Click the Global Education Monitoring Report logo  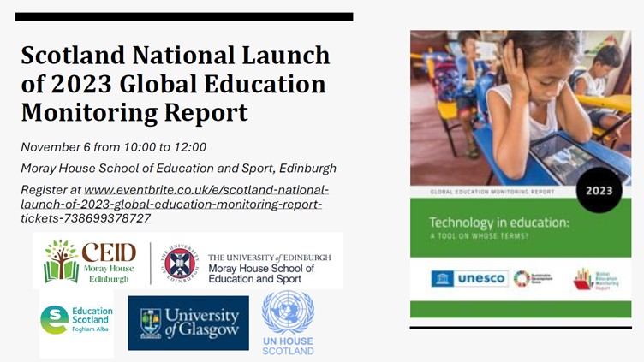(596, 279)
